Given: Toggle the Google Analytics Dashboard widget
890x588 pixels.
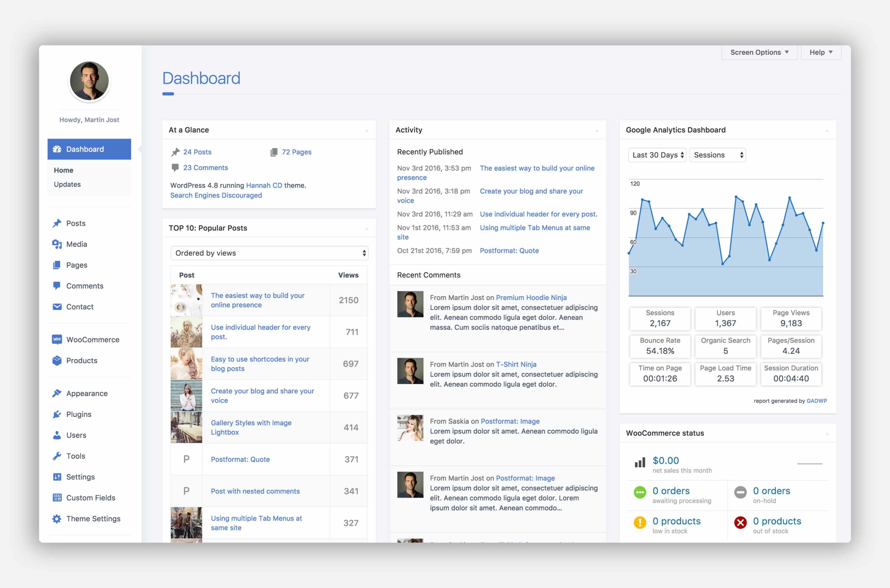Looking at the screenshot, I should tap(827, 131).
